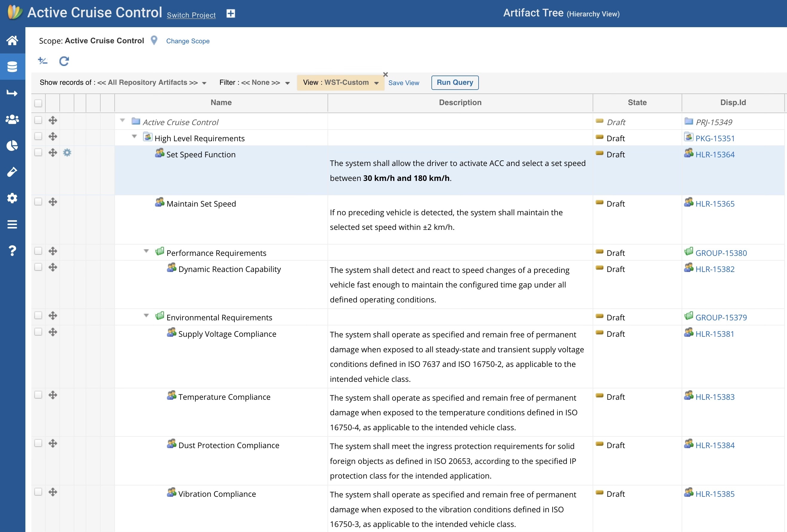The height and width of the screenshot is (532, 787).
Task: Check the select-all header checkbox
Action: tap(38, 103)
